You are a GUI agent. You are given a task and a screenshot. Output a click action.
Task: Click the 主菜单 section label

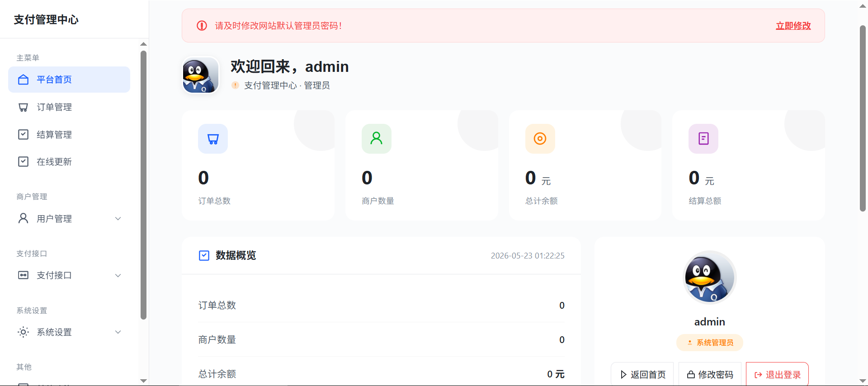(28, 58)
